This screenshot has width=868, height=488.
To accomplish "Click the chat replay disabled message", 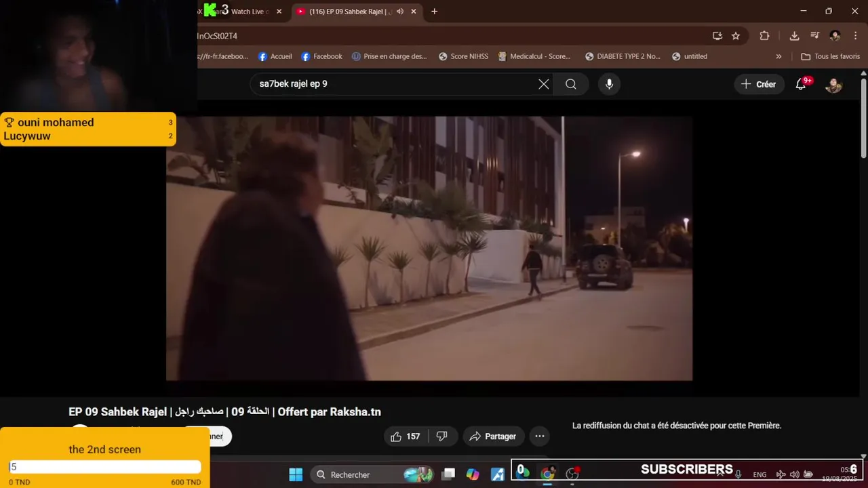I will coord(677,426).
